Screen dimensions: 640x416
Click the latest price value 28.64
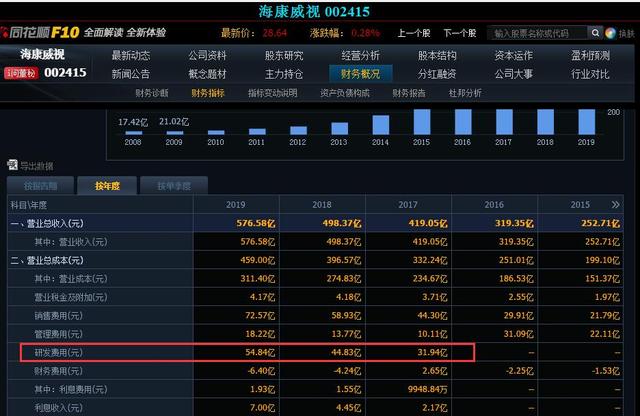275,33
